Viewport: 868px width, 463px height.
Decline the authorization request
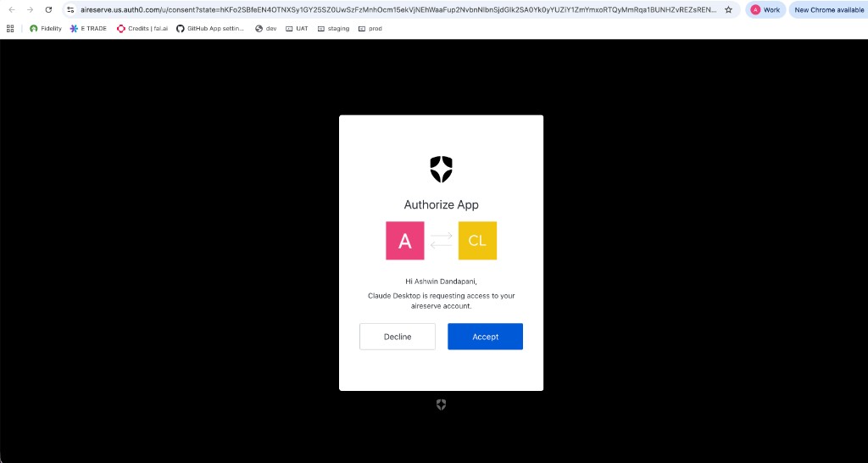[398, 337]
